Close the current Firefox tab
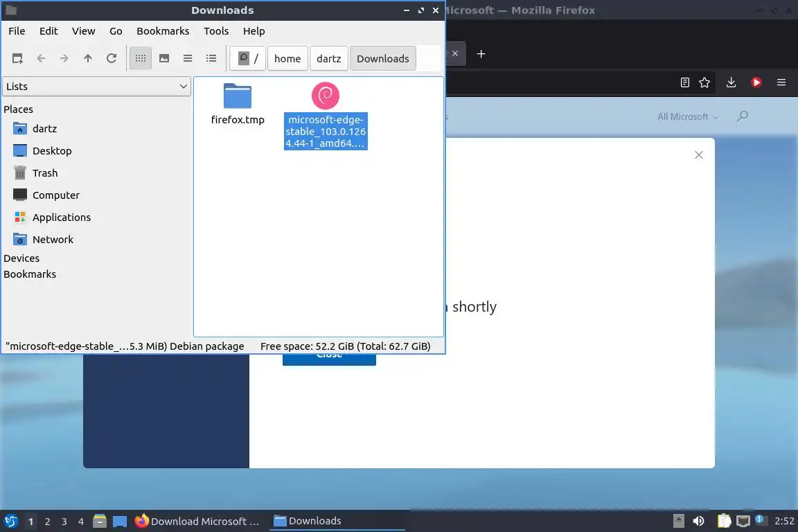Viewport: 798px width, 532px height. [x=455, y=53]
